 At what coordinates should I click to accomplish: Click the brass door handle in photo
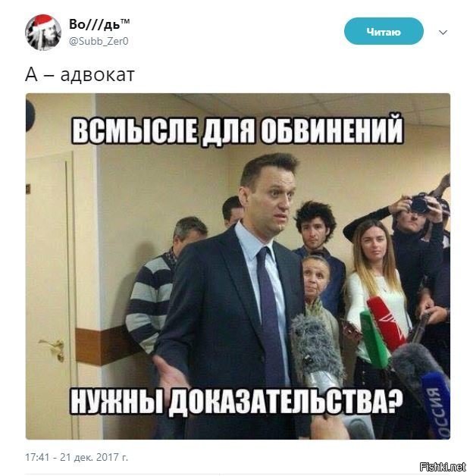coord(53,349)
